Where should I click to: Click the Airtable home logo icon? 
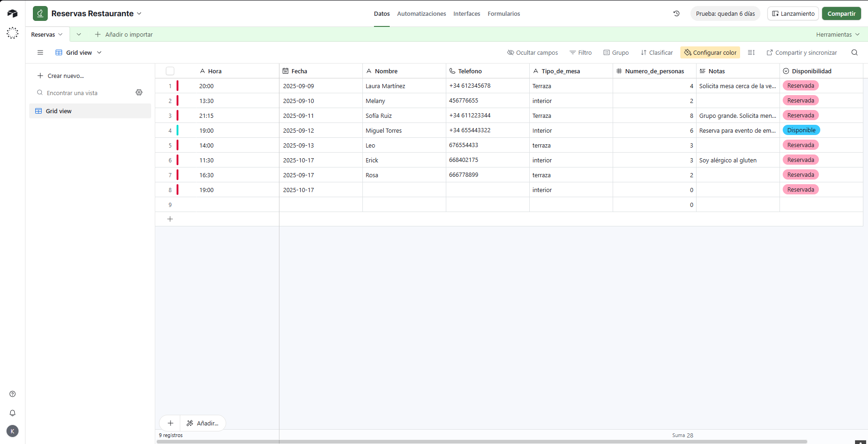coord(13,13)
